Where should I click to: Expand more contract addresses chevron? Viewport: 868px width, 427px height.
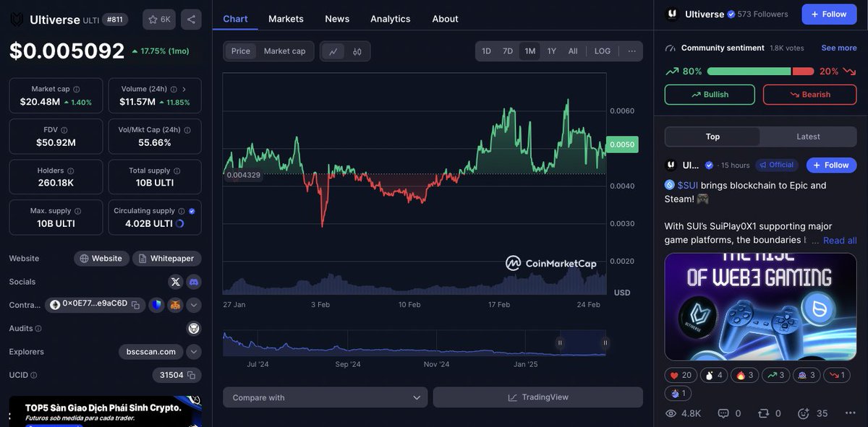pyautogui.click(x=193, y=305)
